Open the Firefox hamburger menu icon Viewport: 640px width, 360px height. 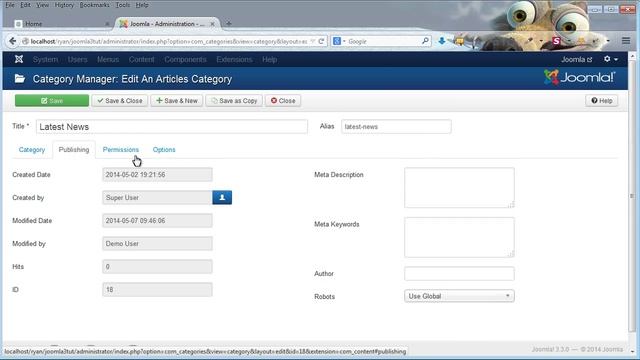click(626, 41)
